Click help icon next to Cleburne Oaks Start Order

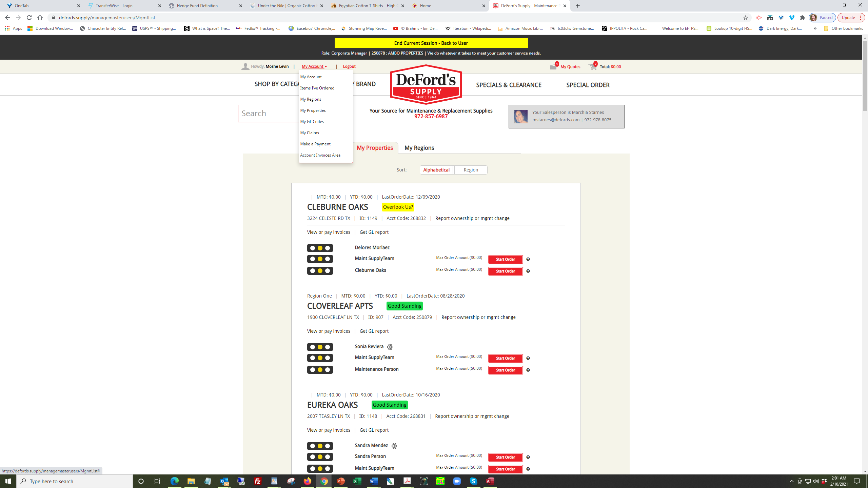click(528, 271)
